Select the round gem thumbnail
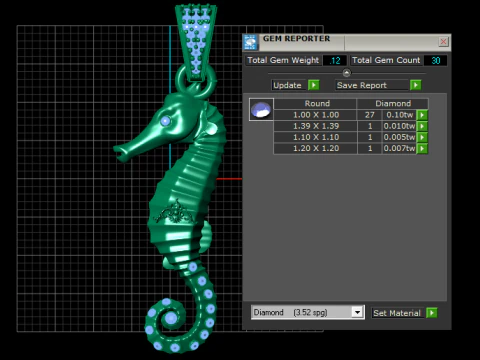 pos(261,109)
